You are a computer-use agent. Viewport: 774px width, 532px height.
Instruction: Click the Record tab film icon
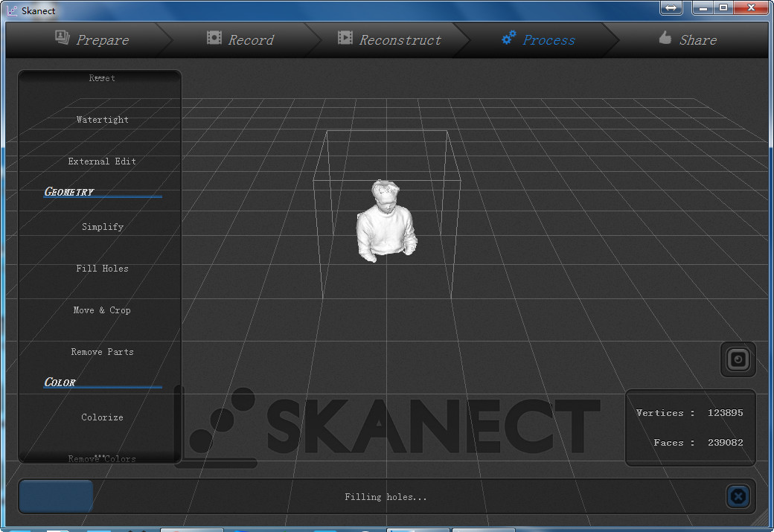point(214,37)
